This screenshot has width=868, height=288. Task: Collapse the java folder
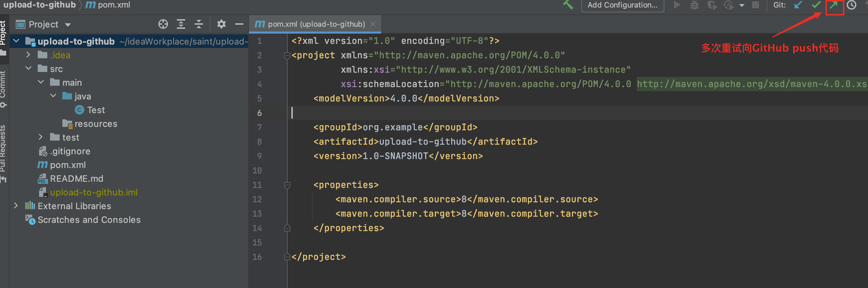point(53,96)
